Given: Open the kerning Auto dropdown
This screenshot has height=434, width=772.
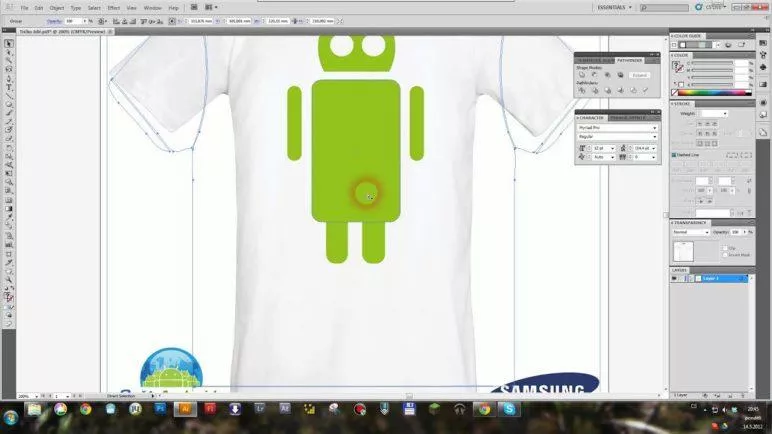Looking at the screenshot, I should click(613, 157).
